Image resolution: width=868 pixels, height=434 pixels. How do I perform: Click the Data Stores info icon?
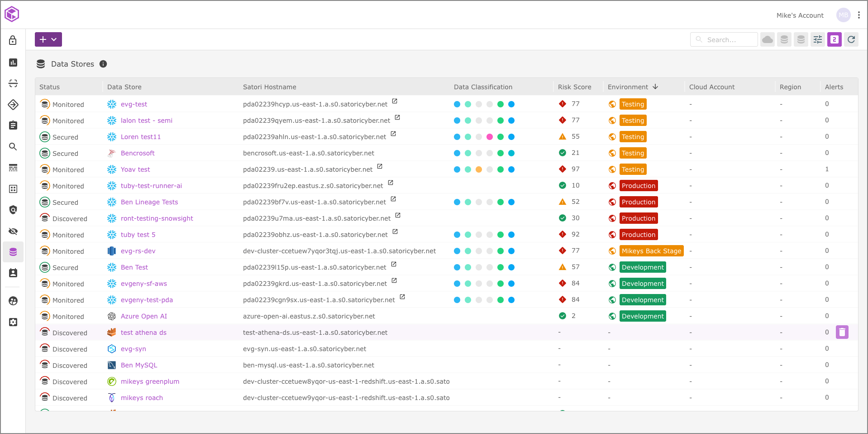[103, 64]
